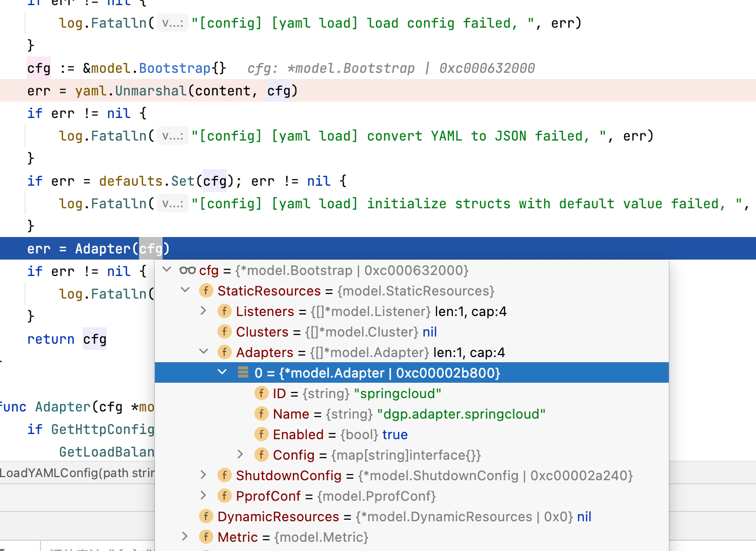Collapse the Adapters field chevron
The height and width of the screenshot is (551, 756).
click(x=204, y=351)
